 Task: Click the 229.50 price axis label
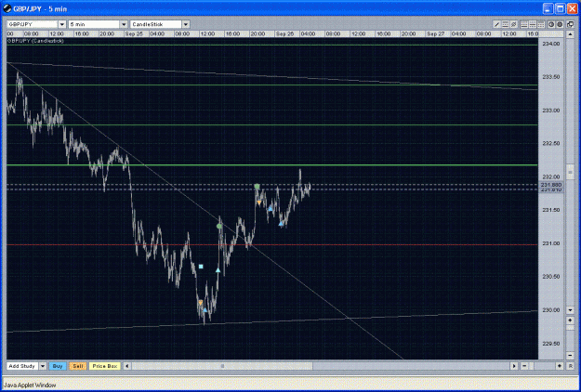(x=551, y=344)
